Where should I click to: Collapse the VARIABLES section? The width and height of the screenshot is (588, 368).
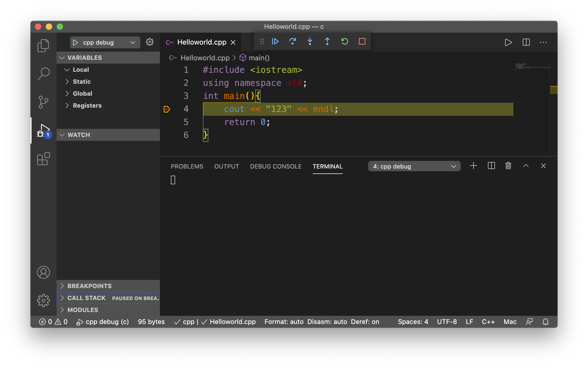pyautogui.click(x=108, y=58)
